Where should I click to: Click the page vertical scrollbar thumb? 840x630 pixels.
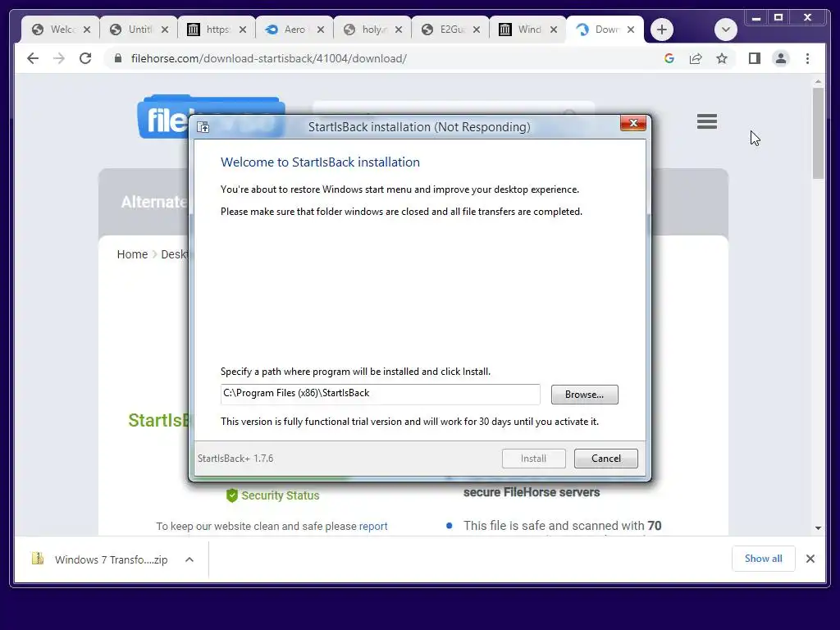pos(818,134)
